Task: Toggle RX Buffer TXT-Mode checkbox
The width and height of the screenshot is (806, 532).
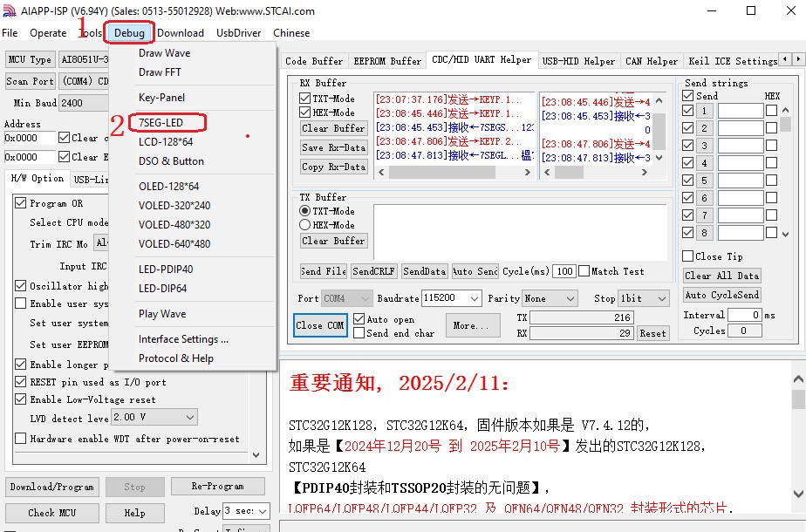Action: pyautogui.click(x=304, y=99)
